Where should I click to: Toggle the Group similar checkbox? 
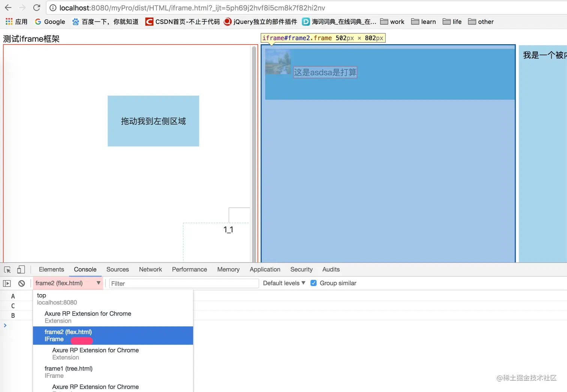pyautogui.click(x=313, y=283)
